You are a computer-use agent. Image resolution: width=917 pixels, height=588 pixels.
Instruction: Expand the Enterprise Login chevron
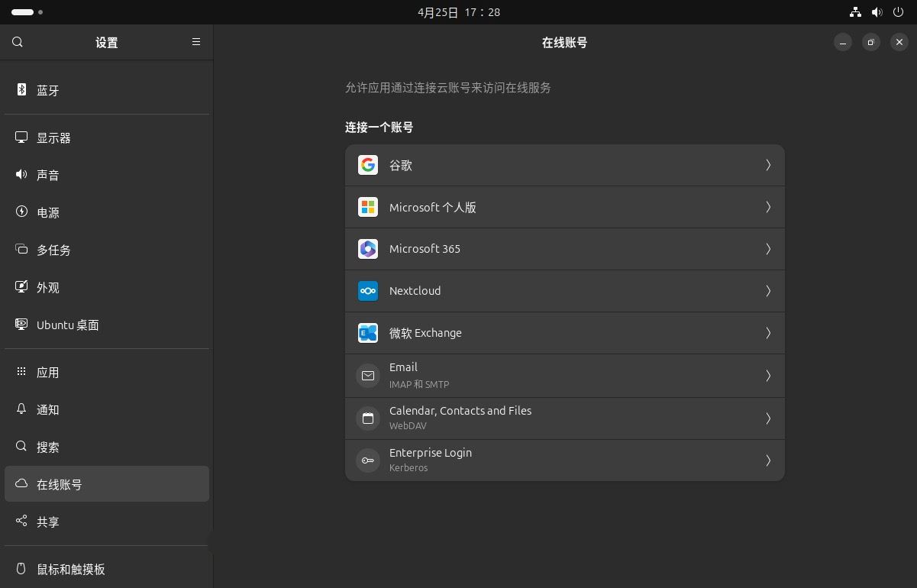point(768,460)
